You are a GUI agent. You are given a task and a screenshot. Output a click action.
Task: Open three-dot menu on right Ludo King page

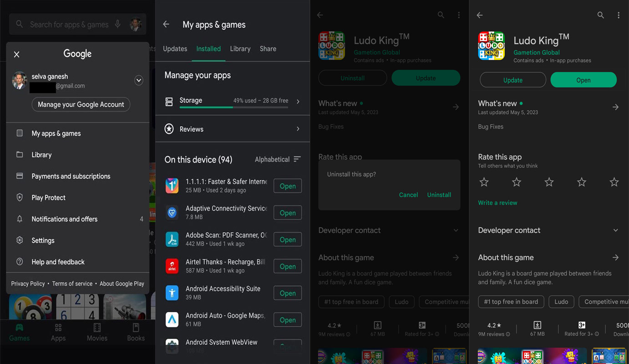pyautogui.click(x=619, y=15)
